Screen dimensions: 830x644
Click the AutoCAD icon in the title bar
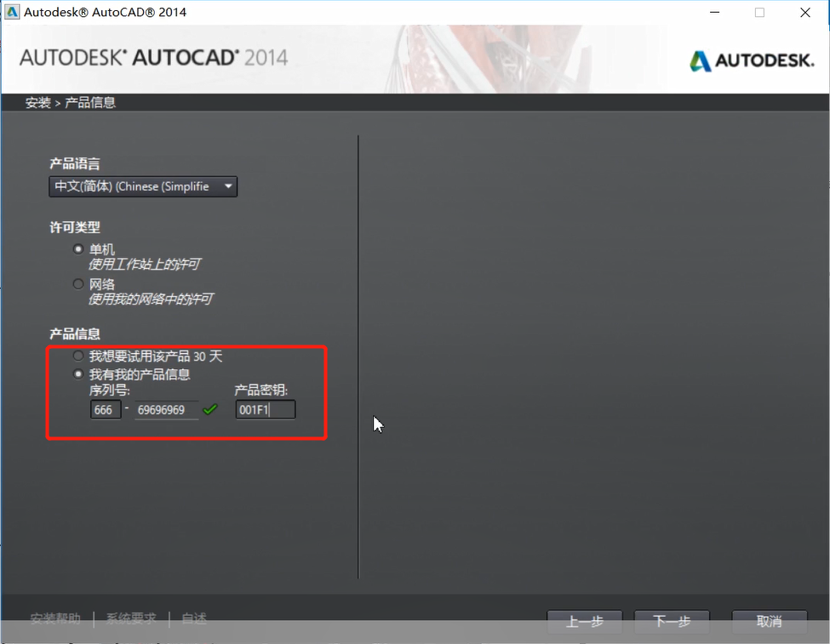click(12, 12)
